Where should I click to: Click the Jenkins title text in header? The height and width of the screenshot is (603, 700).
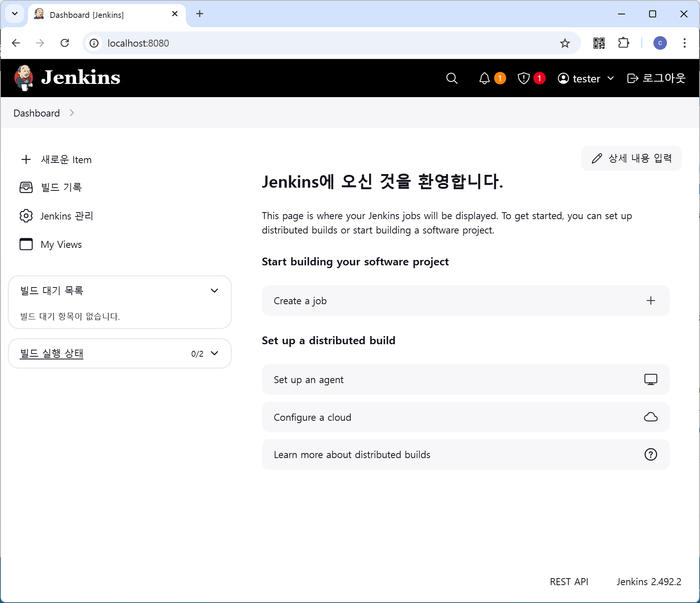click(81, 77)
